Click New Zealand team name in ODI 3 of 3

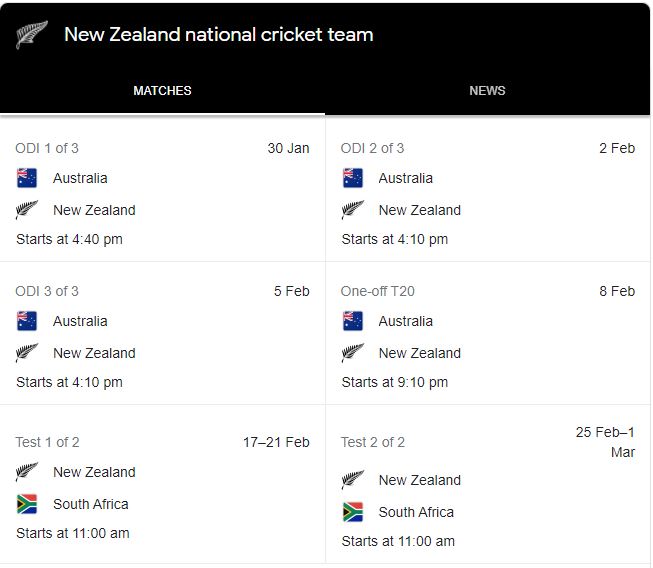point(94,353)
